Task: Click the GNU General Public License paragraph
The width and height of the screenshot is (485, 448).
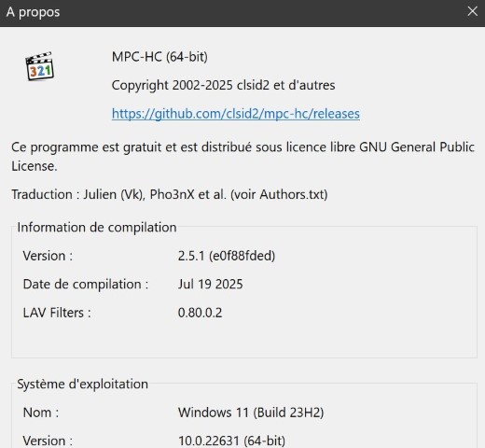Action: pos(242,157)
